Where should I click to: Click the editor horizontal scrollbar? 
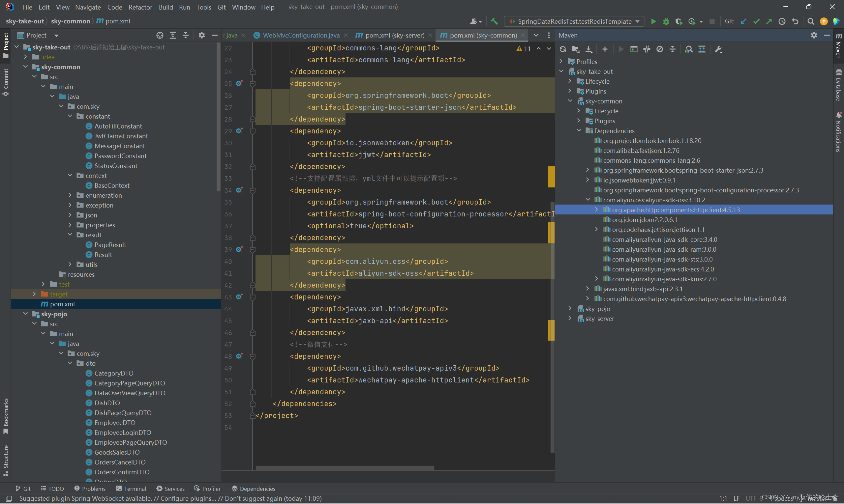click(x=345, y=468)
